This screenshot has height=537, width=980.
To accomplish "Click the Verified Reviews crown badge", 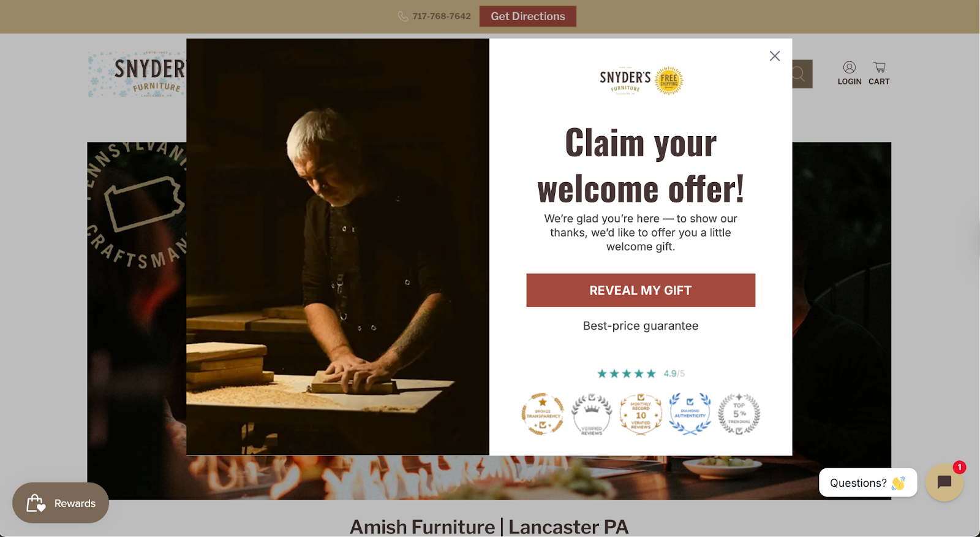I will pos(592,414).
